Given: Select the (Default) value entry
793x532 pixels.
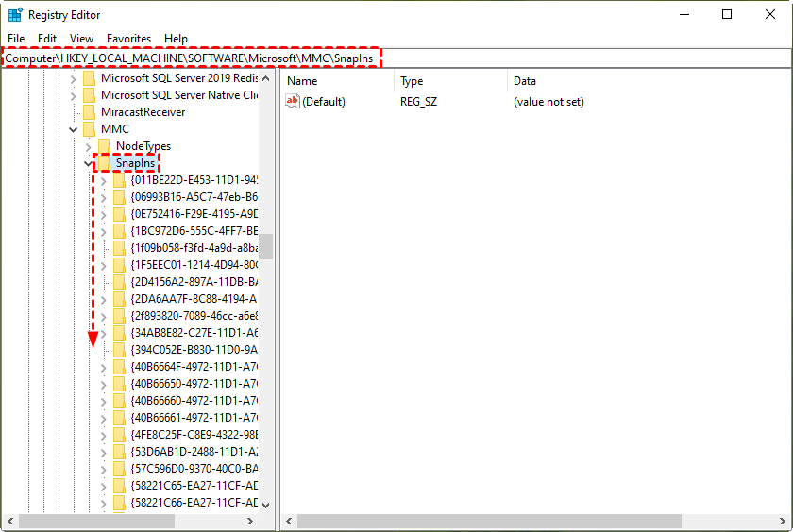Looking at the screenshot, I should click(324, 102).
